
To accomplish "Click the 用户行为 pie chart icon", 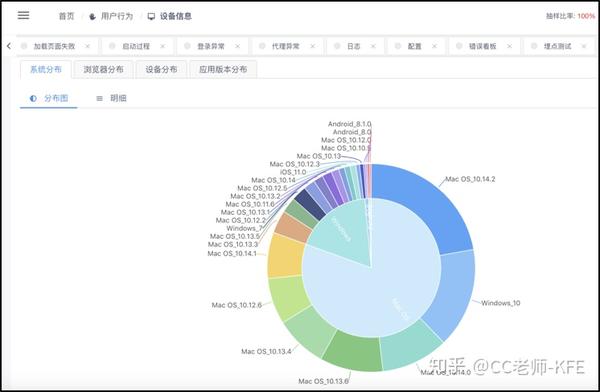I will pyautogui.click(x=93, y=16).
